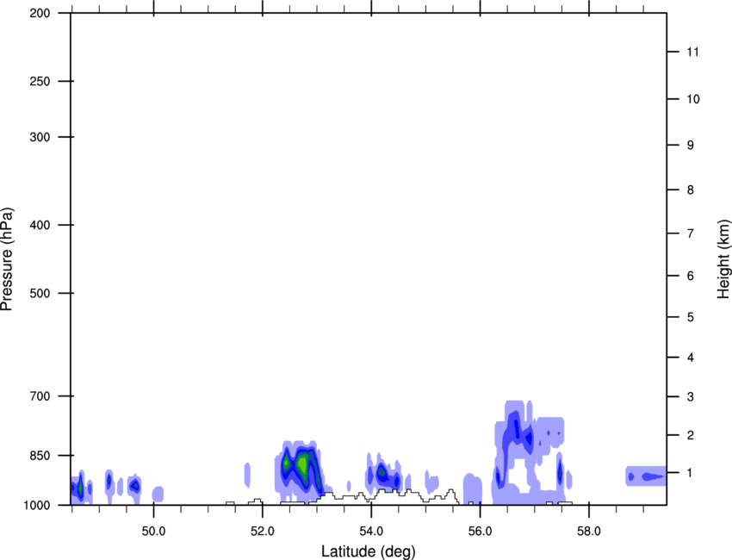Image resolution: width=732 pixels, height=560 pixels.
Task: Click the 56.0 latitude label
Action: click(480, 532)
